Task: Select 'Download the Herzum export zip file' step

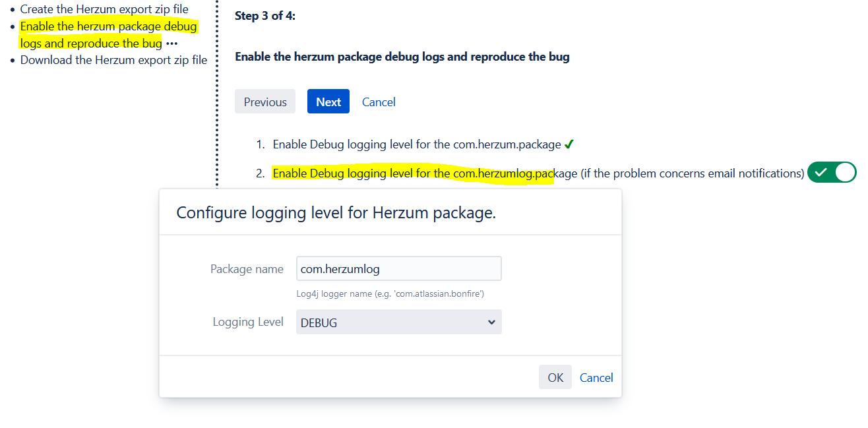Action: [113, 60]
